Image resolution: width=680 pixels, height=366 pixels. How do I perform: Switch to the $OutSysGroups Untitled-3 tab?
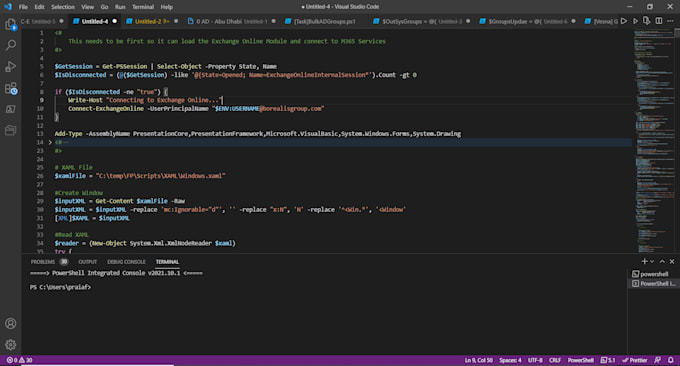[421, 21]
